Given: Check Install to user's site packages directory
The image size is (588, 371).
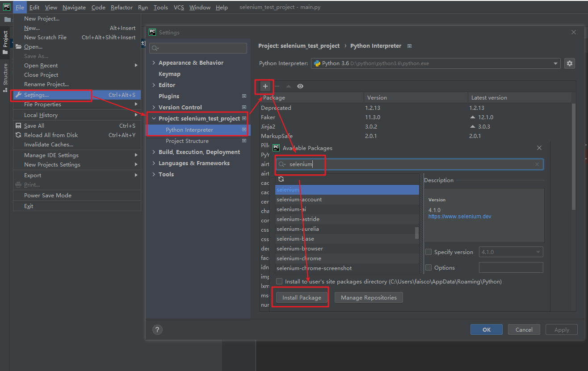Looking at the screenshot, I should click(279, 281).
